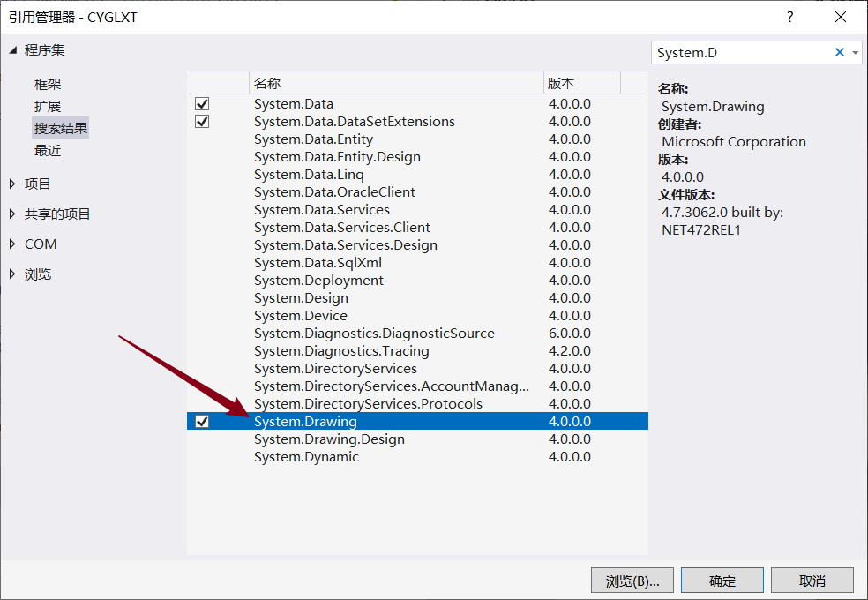Screen dimensions: 868x600
Task: Select the System.Deployment row
Action: point(417,281)
